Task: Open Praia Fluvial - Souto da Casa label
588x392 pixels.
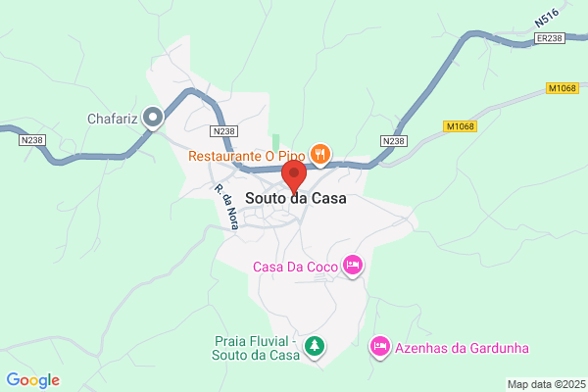Action: tap(256, 348)
